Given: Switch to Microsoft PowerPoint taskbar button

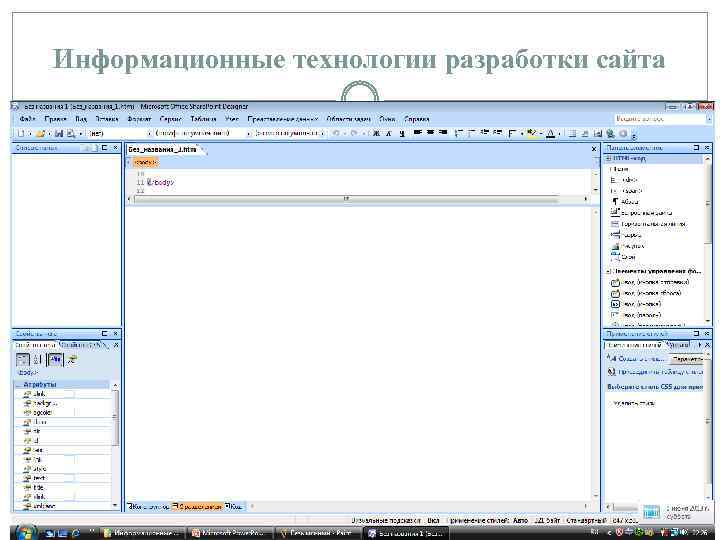Looking at the screenshot, I should pos(231,534).
